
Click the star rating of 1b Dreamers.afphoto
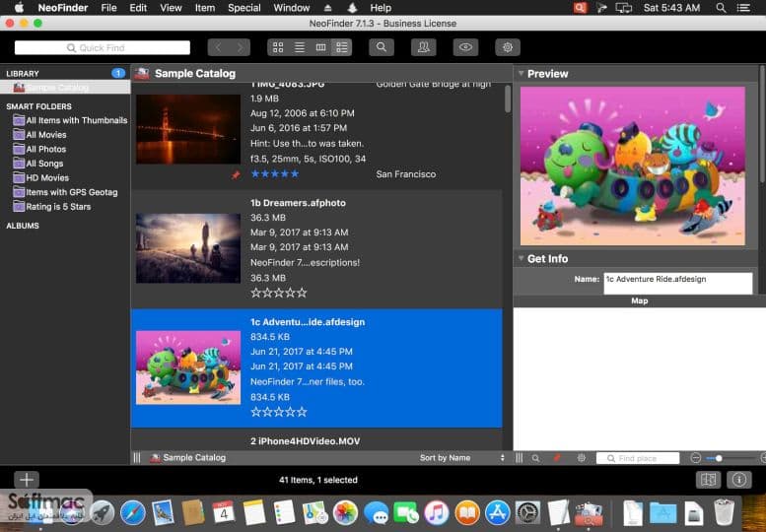click(x=279, y=293)
